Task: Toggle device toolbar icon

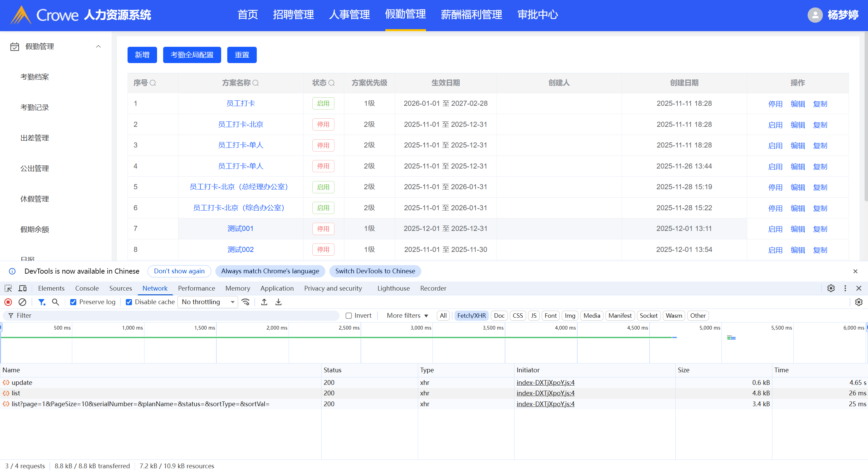Action: point(22,288)
